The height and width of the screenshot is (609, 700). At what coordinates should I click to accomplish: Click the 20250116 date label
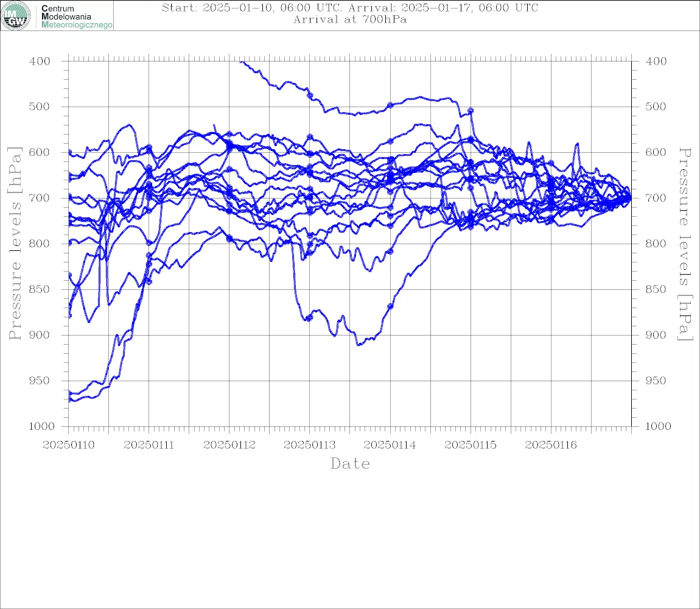point(551,445)
